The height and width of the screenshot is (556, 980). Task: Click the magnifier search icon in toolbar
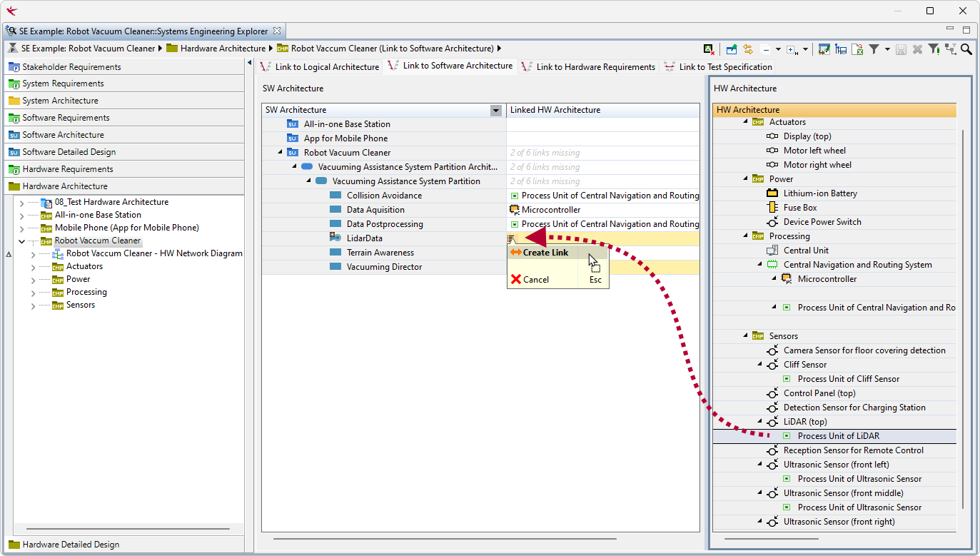pos(966,49)
